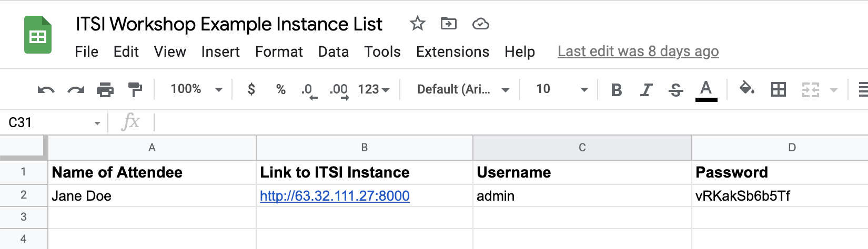This screenshot has width=868, height=249.
Task: Open the fill color bucket
Action: coord(747,88)
